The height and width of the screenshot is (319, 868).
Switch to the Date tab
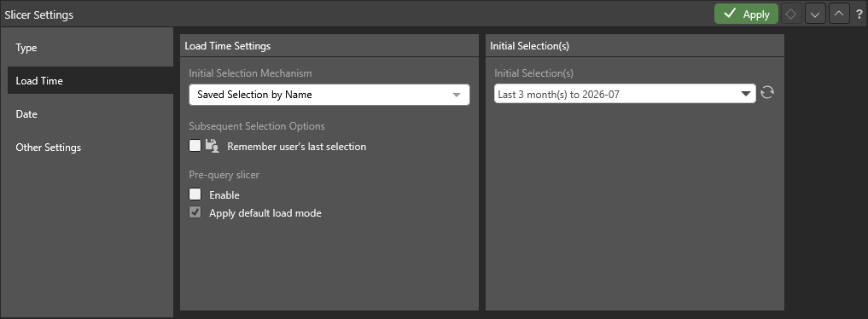[x=90, y=114]
